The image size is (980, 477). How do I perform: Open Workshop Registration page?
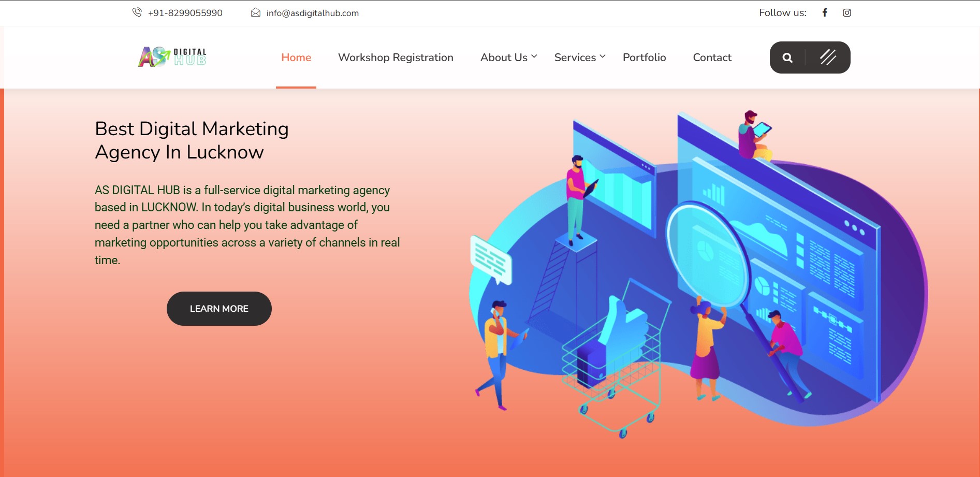396,57
